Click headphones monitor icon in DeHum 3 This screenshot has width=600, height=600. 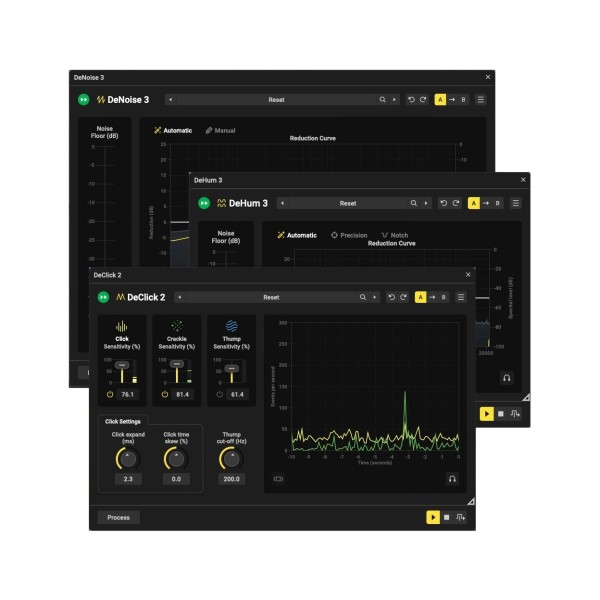[507, 378]
